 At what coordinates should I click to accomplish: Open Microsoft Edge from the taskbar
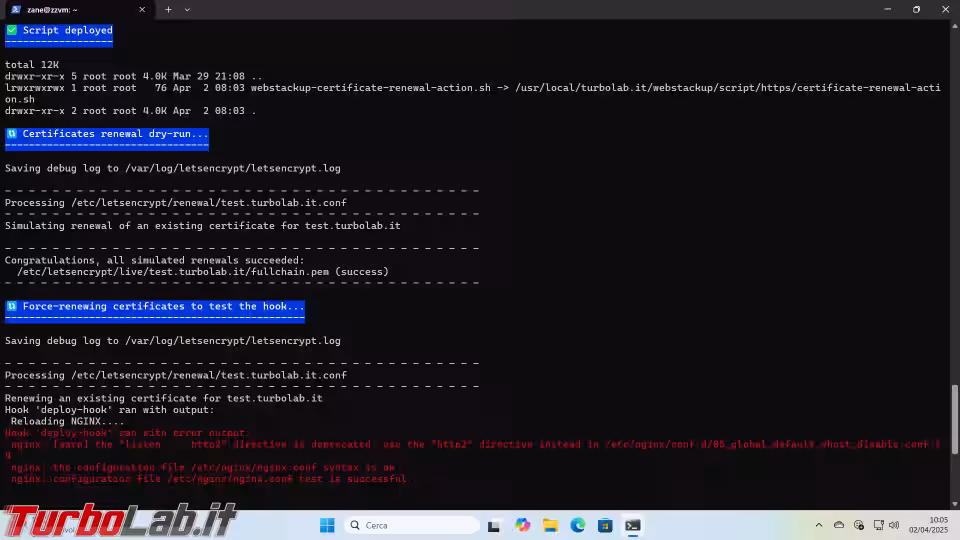pos(578,525)
